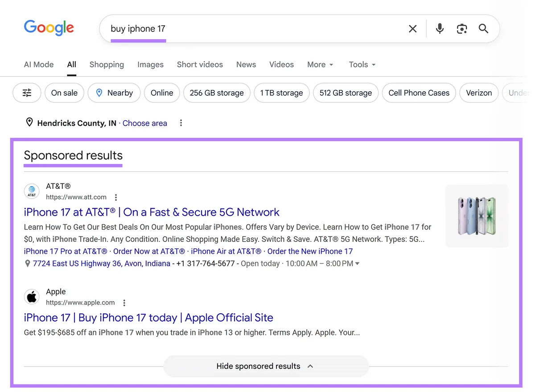Click the Hendricks County, IN location text

click(77, 123)
